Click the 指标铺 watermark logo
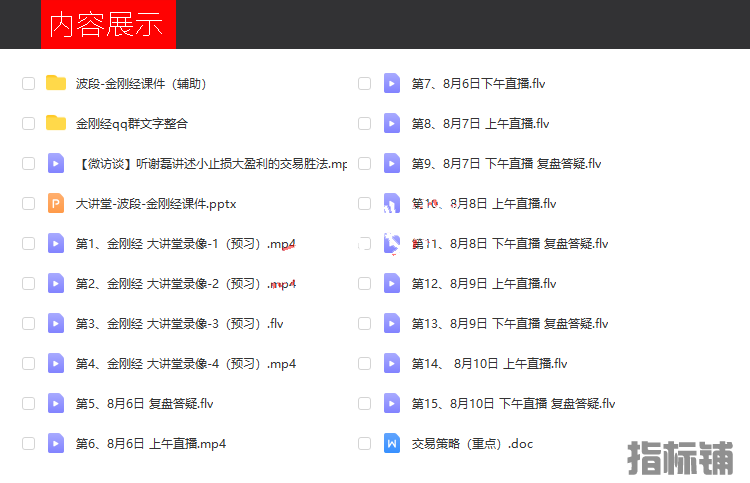 pyautogui.click(x=680, y=458)
